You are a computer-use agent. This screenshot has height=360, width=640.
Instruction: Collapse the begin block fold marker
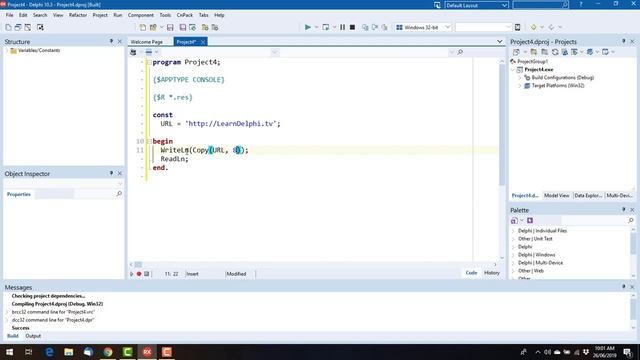[149, 141]
